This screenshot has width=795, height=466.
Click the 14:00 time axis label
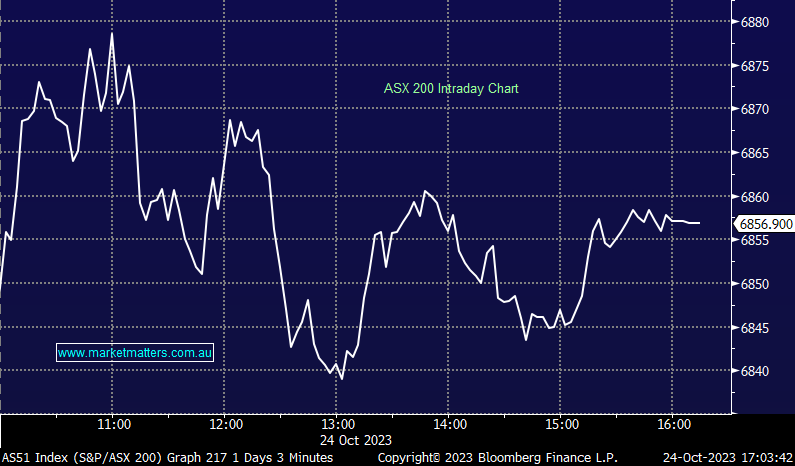[449, 425]
